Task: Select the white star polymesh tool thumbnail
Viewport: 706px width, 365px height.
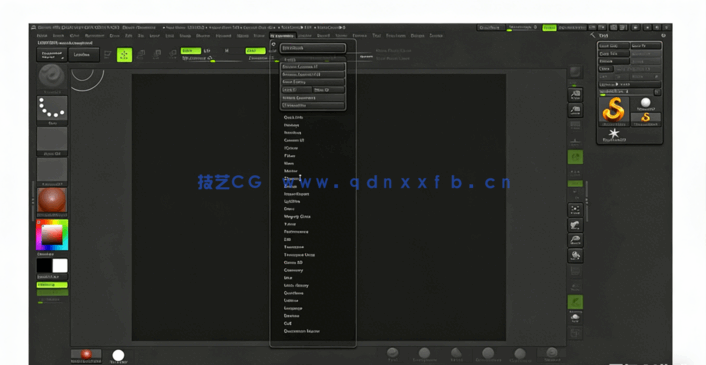Action: coord(614,134)
